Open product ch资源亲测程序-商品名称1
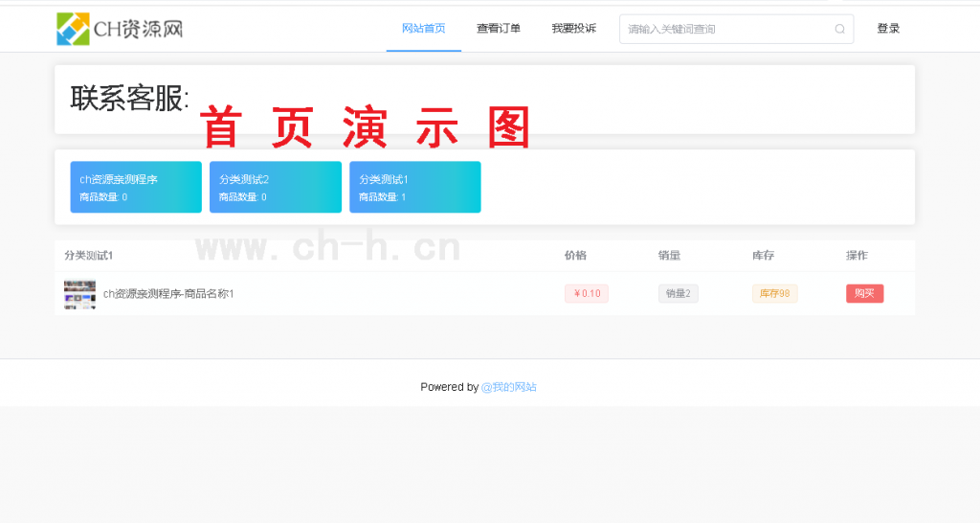The height and width of the screenshot is (523, 980). (x=168, y=293)
